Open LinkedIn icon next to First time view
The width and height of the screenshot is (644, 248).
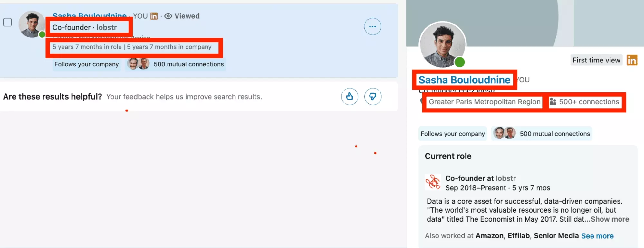[632, 60]
